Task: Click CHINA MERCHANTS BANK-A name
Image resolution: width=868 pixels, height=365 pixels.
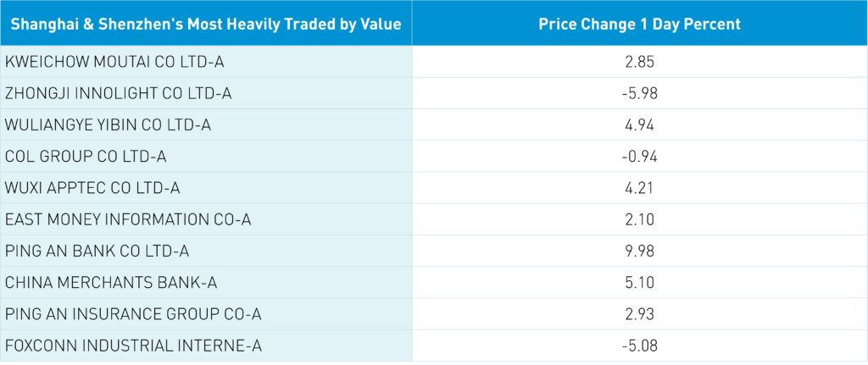Action: (x=107, y=283)
